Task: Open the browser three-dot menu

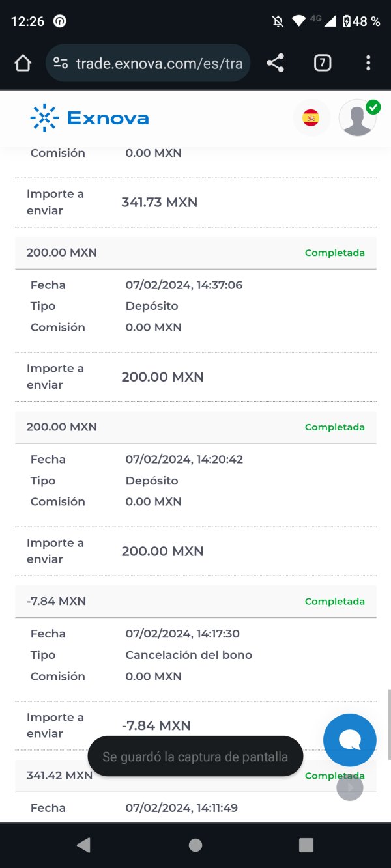Action: (x=368, y=63)
